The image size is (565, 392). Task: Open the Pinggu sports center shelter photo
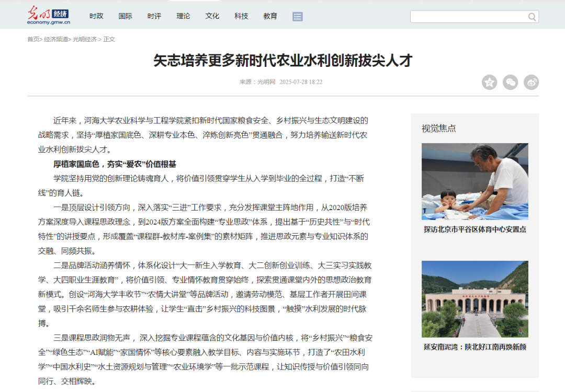[x=474, y=181]
